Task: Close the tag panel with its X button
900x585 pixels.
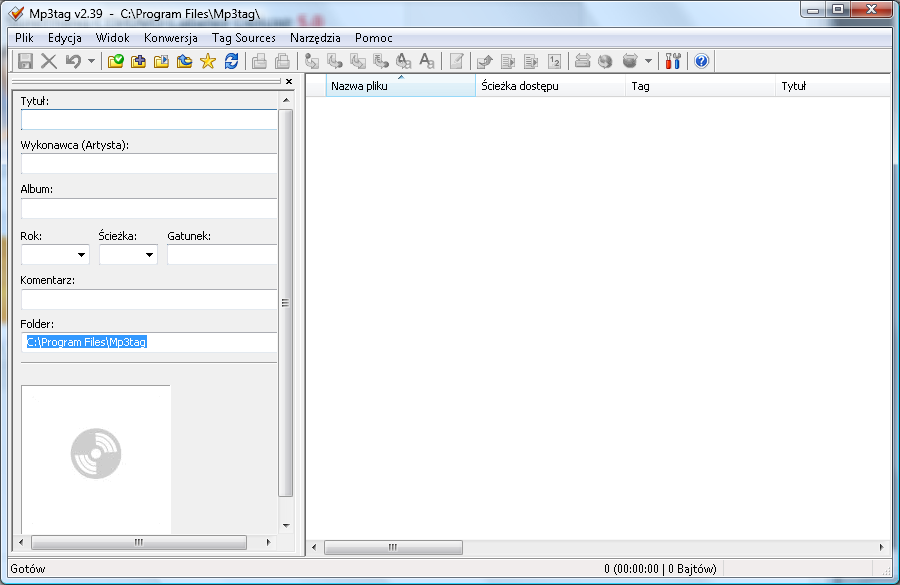Action: (x=289, y=82)
